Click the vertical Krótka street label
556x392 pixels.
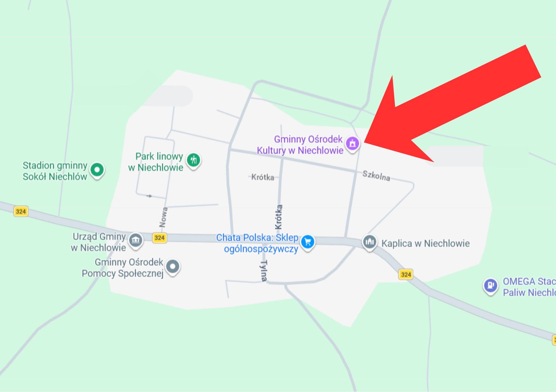tap(279, 217)
